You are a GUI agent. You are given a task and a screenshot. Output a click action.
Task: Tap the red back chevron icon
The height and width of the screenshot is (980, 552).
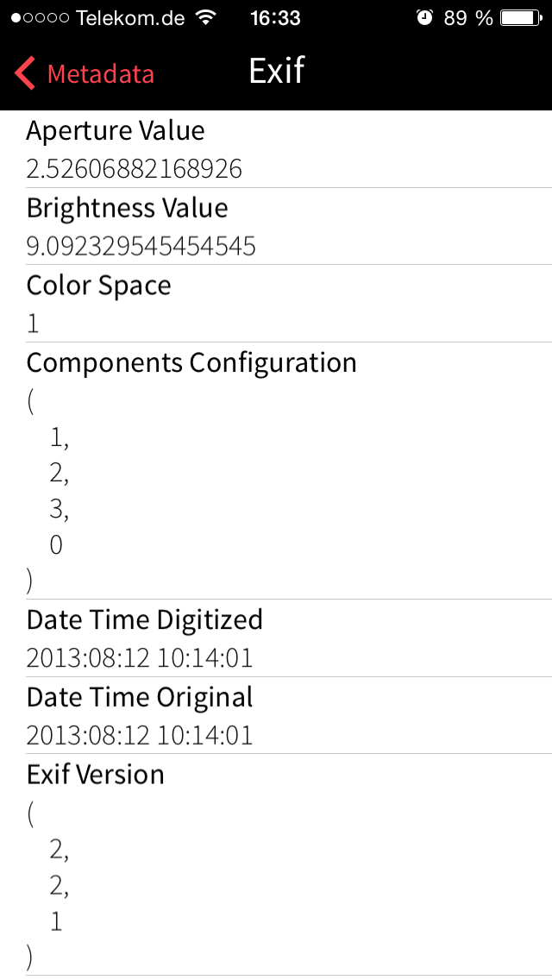pyautogui.click(x=26, y=73)
